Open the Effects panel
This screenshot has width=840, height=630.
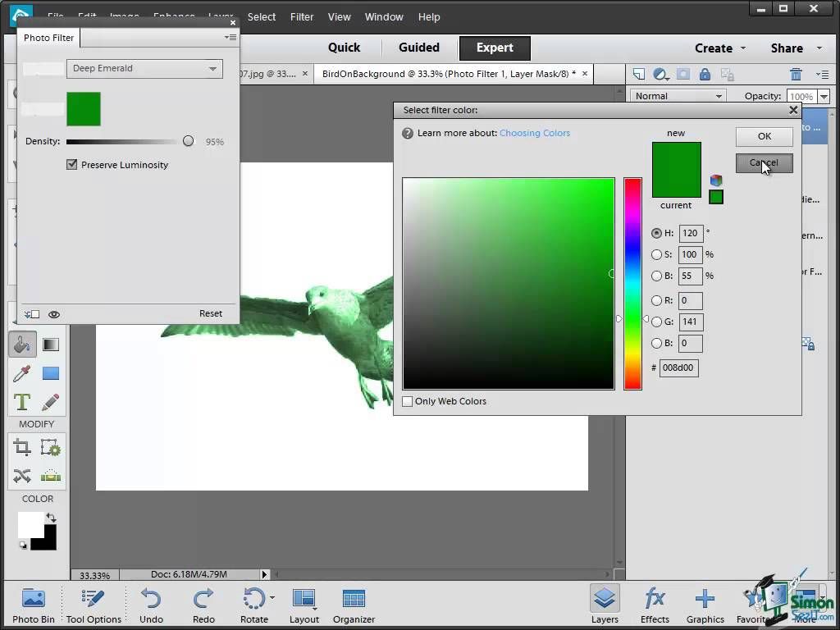[655, 605]
